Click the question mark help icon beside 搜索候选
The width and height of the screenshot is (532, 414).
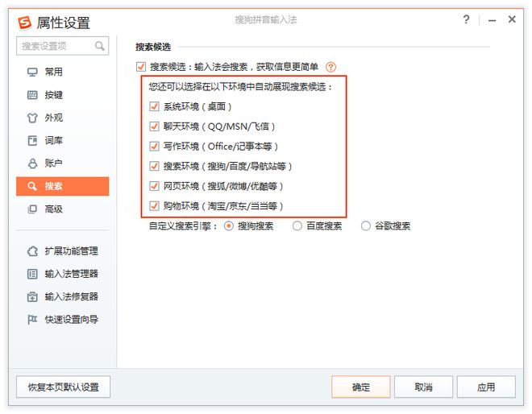tap(330, 68)
